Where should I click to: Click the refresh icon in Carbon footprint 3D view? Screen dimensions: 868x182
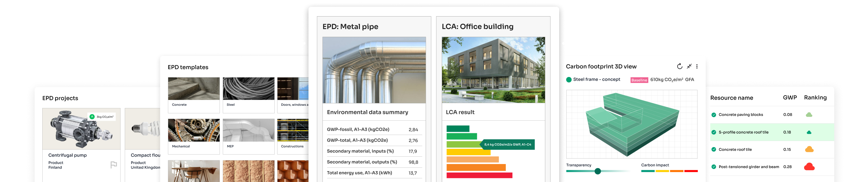[679, 66]
